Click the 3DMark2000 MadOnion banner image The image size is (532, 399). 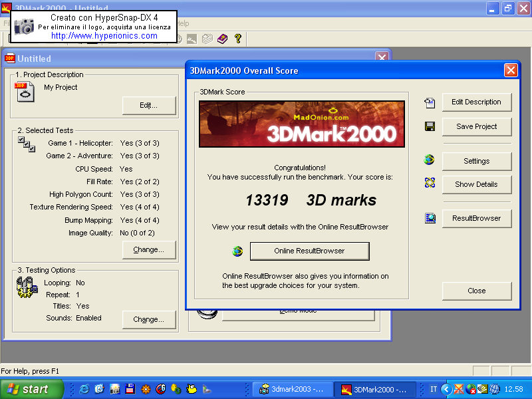302,124
